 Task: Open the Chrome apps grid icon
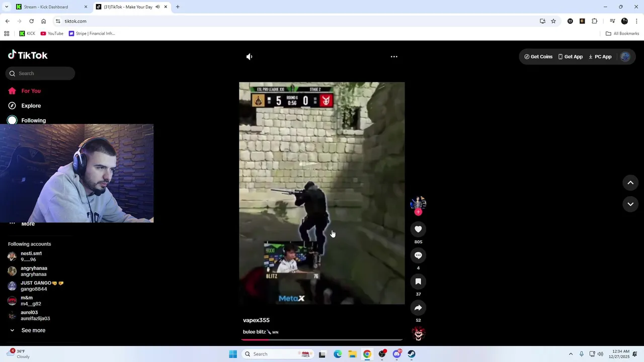point(7,34)
